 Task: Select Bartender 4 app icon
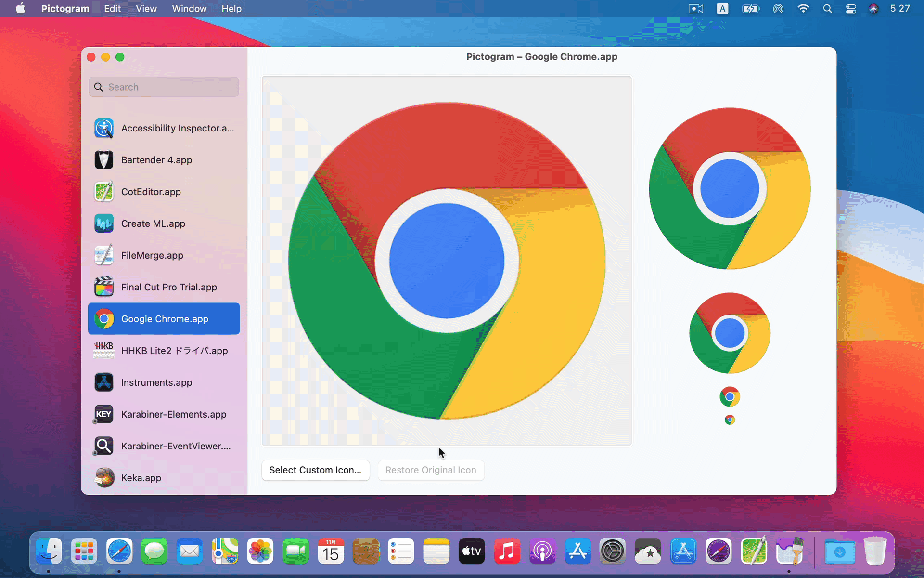(x=104, y=160)
